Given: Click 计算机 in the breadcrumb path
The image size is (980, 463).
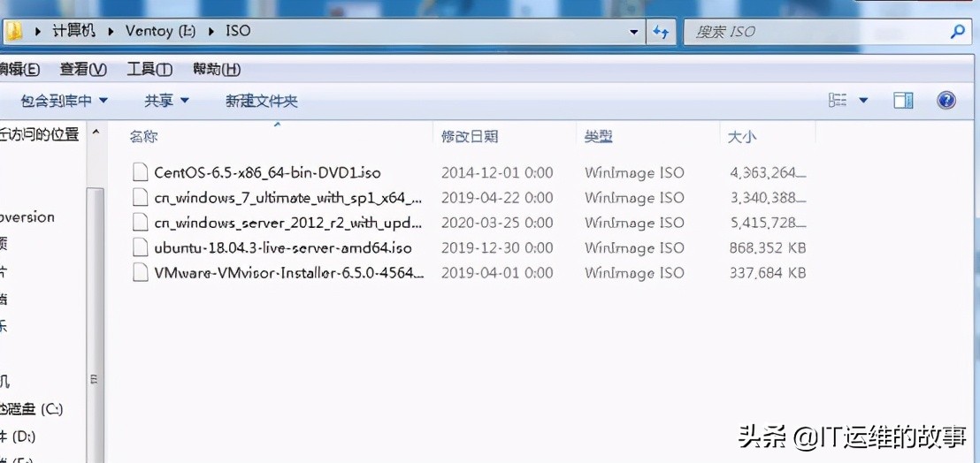Looking at the screenshot, I should [x=73, y=31].
